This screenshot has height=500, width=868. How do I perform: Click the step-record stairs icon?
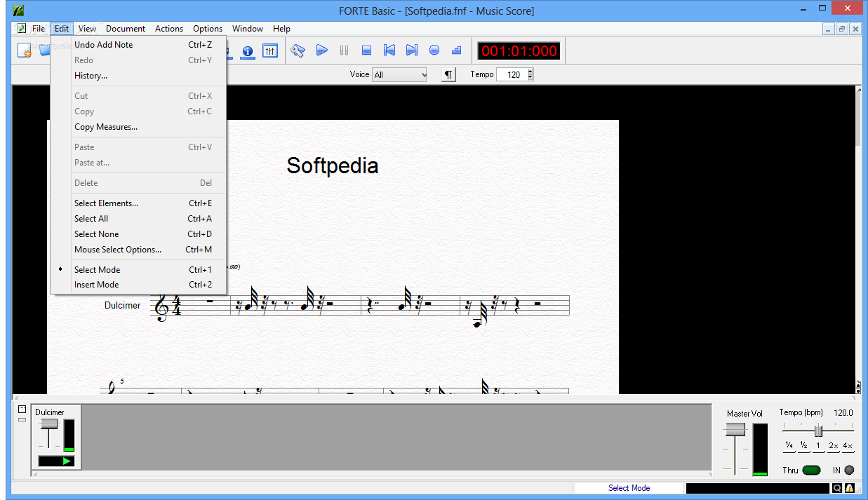coord(457,50)
